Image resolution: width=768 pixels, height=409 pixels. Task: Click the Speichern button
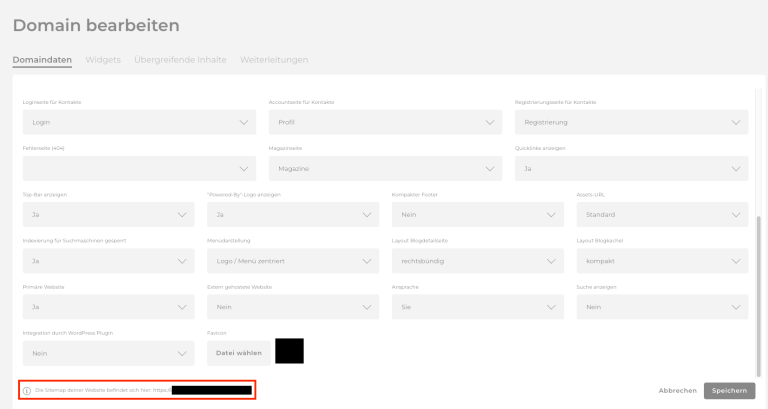click(x=729, y=390)
